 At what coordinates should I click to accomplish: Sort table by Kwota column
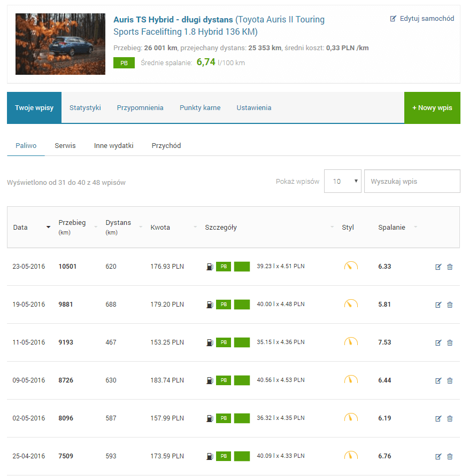tap(160, 227)
